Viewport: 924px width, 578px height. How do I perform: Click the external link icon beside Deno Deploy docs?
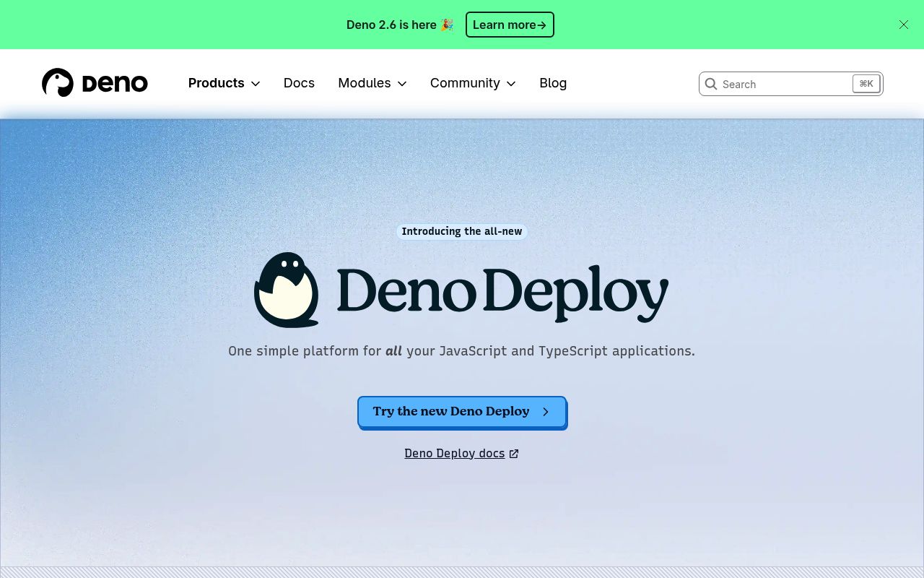tap(513, 453)
